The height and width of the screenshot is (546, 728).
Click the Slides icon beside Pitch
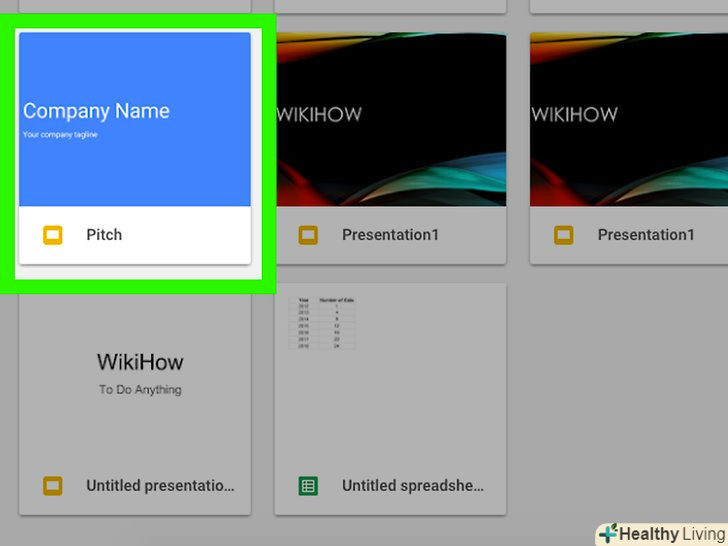click(x=52, y=235)
